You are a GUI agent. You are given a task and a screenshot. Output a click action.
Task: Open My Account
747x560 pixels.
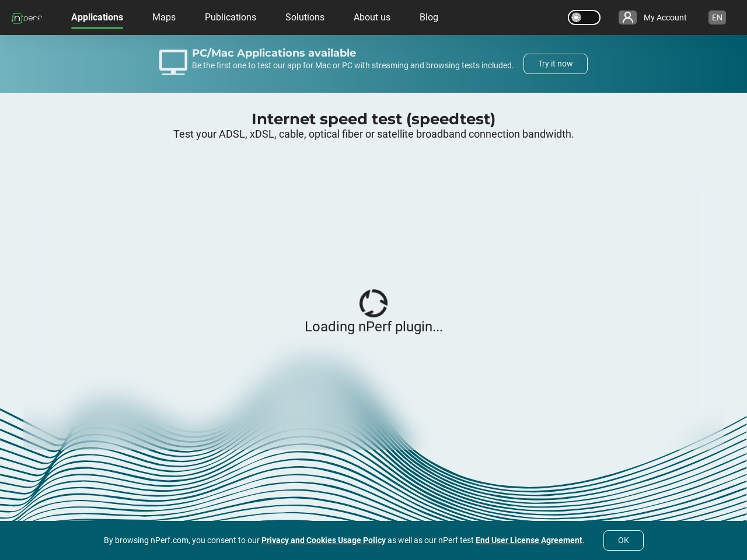coord(665,17)
